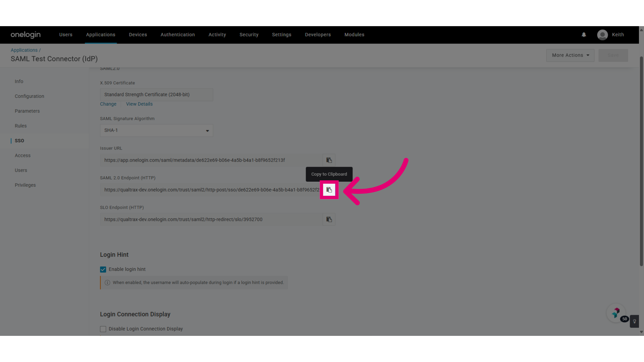Toggle the Enable login hint checkbox
Image resolution: width=644 pixels, height=362 pixels.
103,269
